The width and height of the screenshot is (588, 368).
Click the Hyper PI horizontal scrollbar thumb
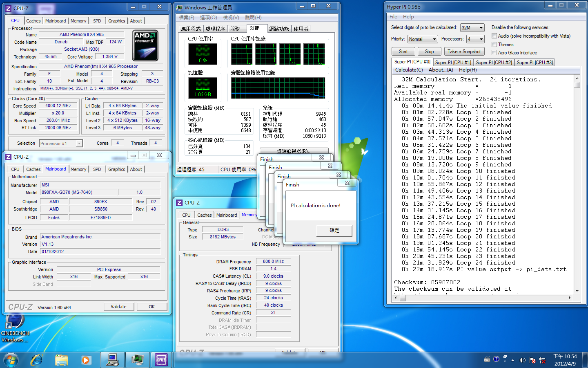click(403, 298)
